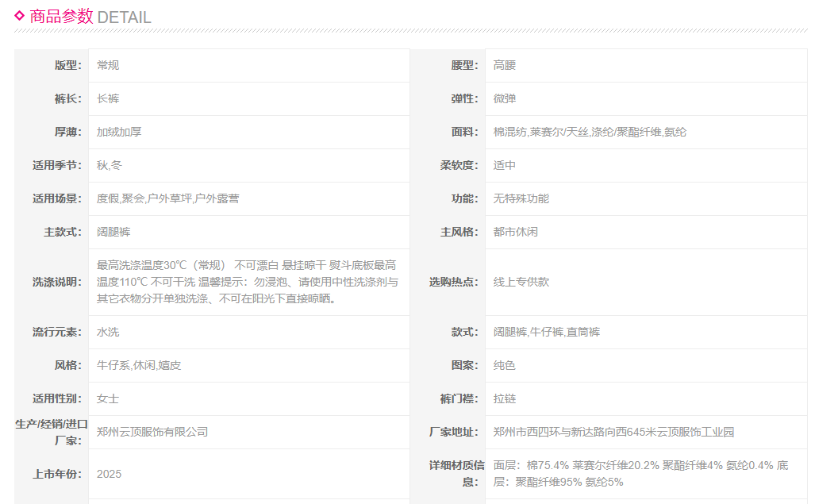Image resolution: width=815 pixels, height=504 pixels.
Task: Select the 加绒加厚 thickness value
Action: (119, 132)
